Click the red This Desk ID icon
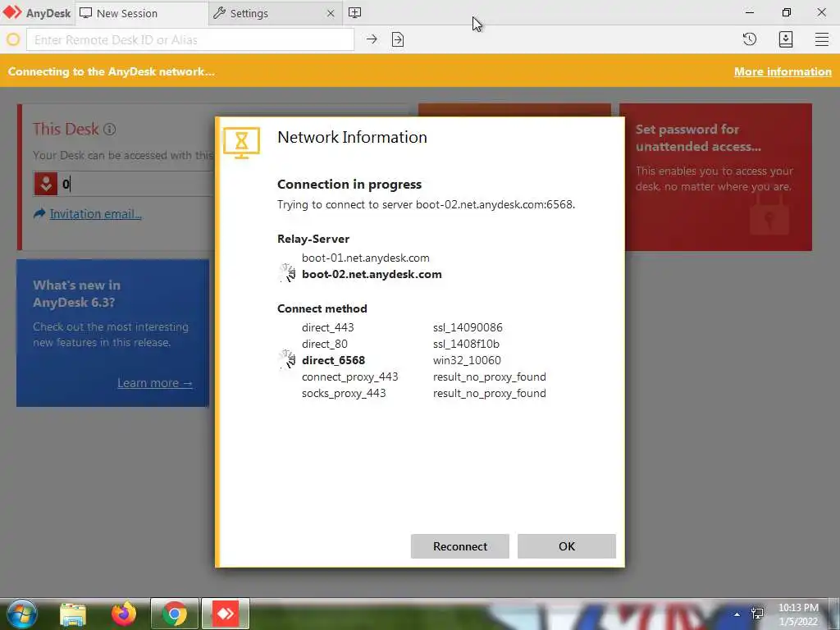The image size is (840, 630). 46,184
